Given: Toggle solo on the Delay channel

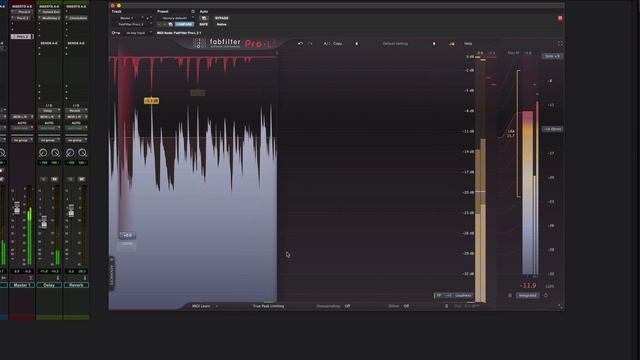Looking at the screenshot, I should [x=44, y=179].
